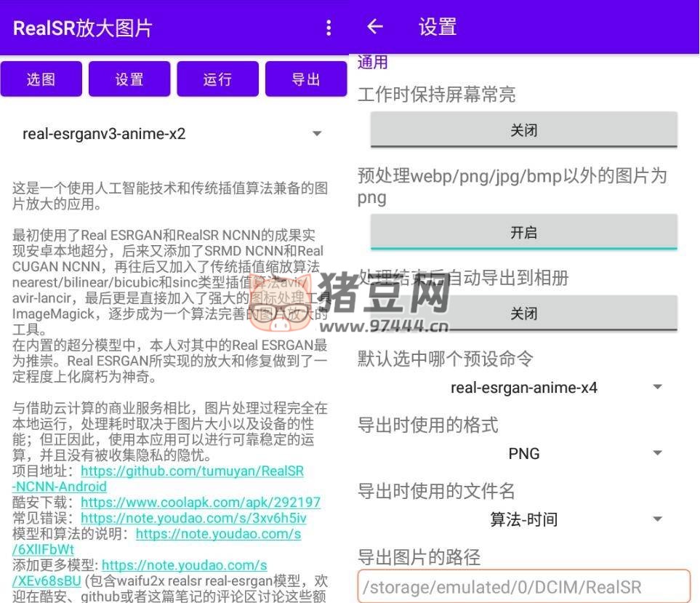Toggle keep screen on 关闭 switch
700x603 pixels.
pyautogui.click(x=523, y=130)
